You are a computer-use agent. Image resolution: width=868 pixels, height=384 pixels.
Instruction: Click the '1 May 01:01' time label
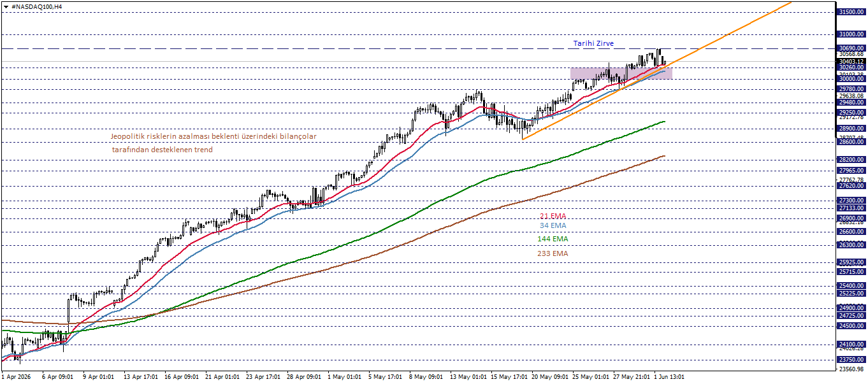345,377
